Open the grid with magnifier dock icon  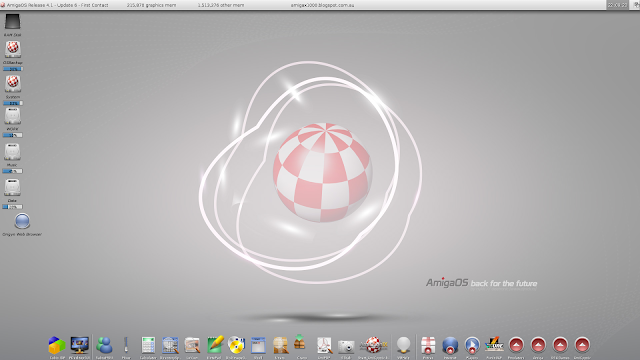[x=170, y=345]
